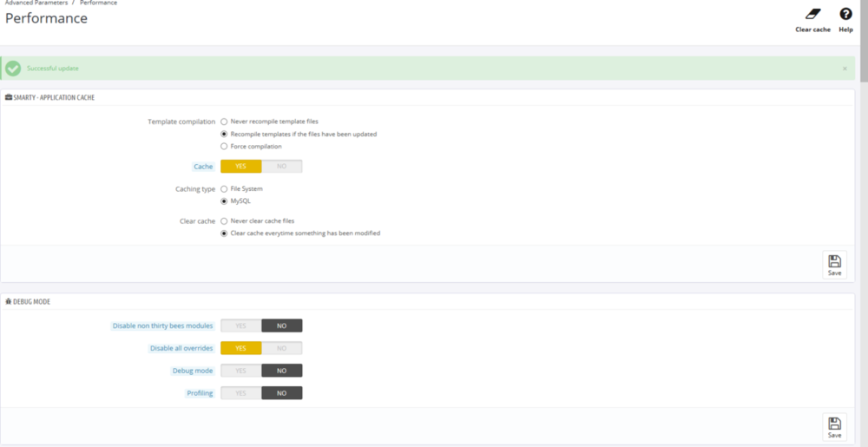Viewport: 868px width, 447px height.
Task: Enable Profiling by clicking YES
Action: [x=240, y=393]
